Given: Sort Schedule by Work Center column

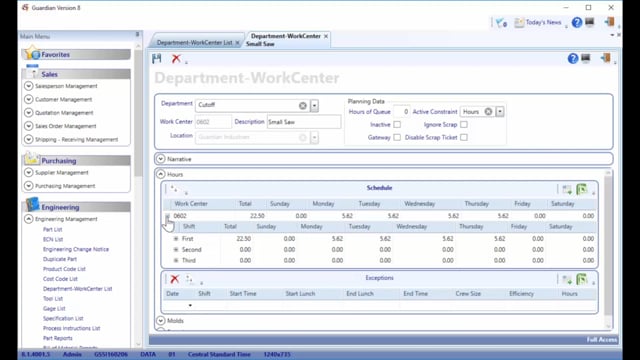Looking at the screenshot, I should pos(191,204).
